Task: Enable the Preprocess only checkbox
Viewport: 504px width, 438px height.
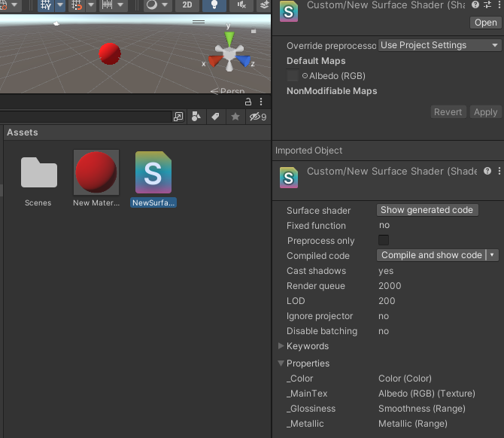Action: click(384, 240)
